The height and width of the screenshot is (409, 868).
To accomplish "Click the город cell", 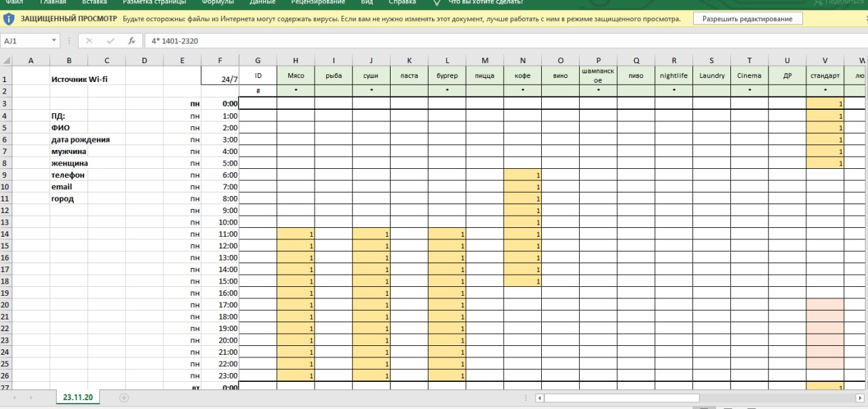I will [68, 199].
